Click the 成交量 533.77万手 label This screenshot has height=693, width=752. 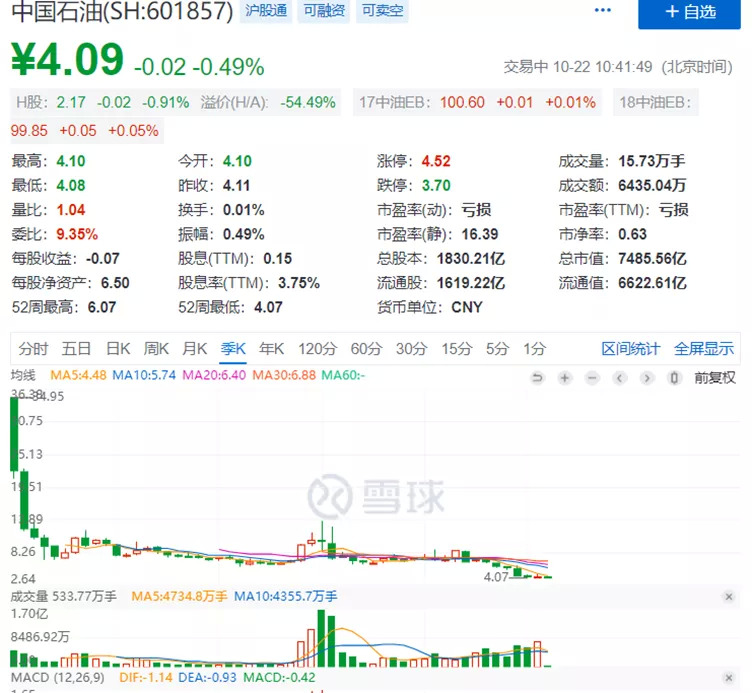[63, 596]
